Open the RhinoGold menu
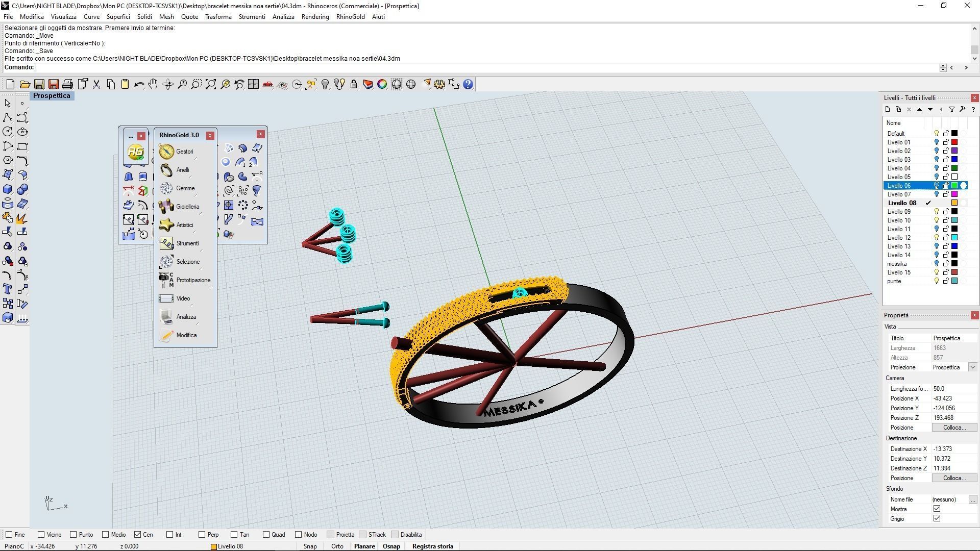The height and width of the screenshot is (551, 980). [x=350, y=17]
